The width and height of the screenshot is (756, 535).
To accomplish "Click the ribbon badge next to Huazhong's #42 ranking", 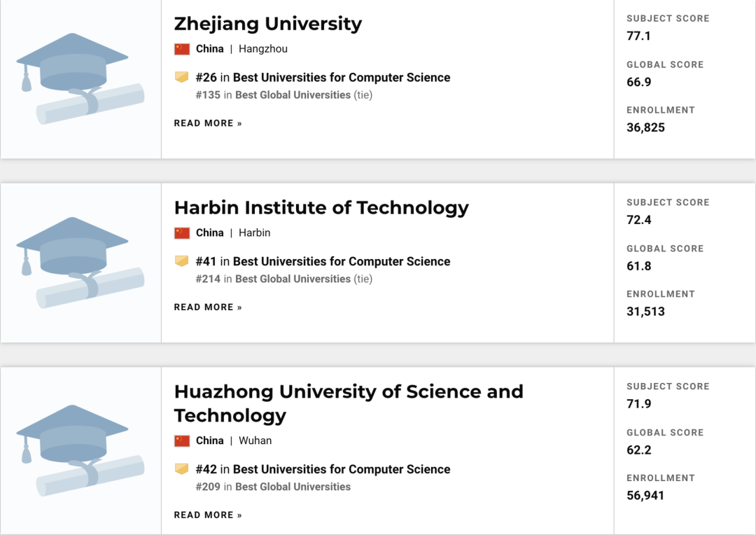I will 181,469.
